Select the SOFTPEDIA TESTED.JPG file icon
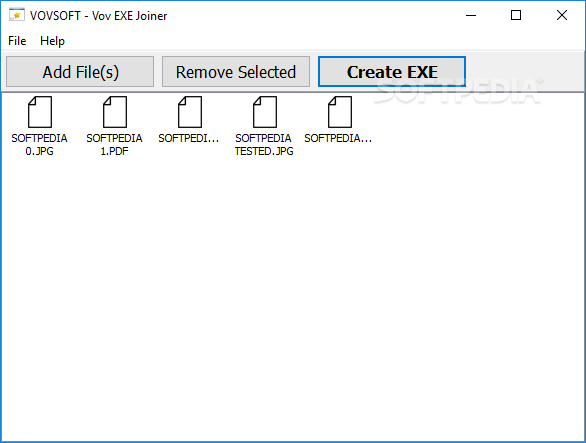This screenshot has height=443, width=586. (x=265, y=112)
